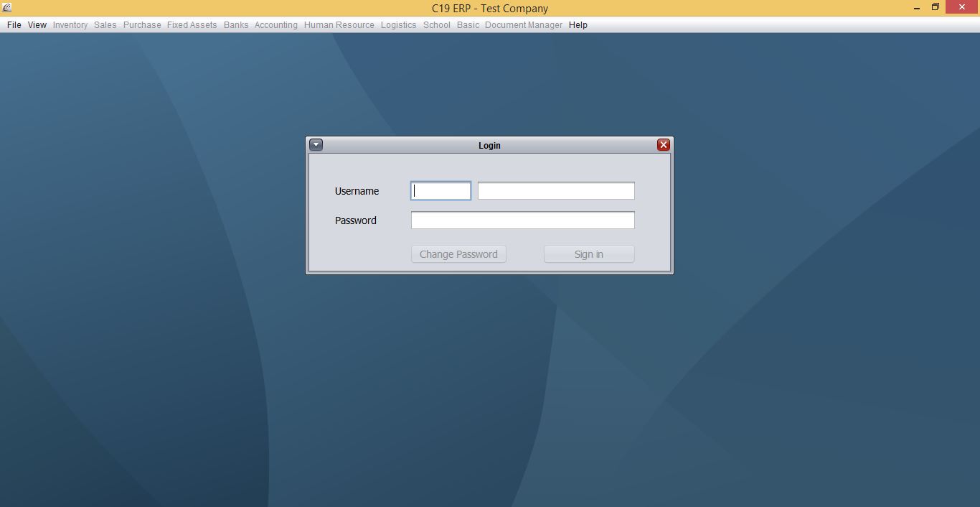Open the Purchase menu

click(142, 25)
